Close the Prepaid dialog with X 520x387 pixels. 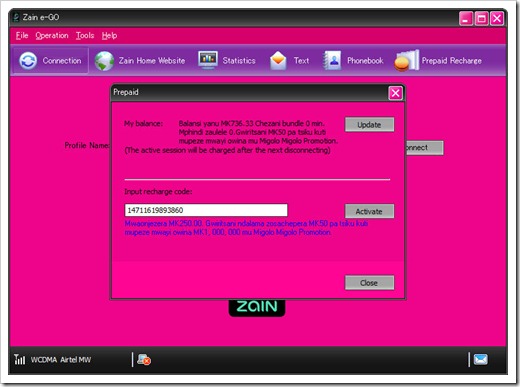pos(395,93)
